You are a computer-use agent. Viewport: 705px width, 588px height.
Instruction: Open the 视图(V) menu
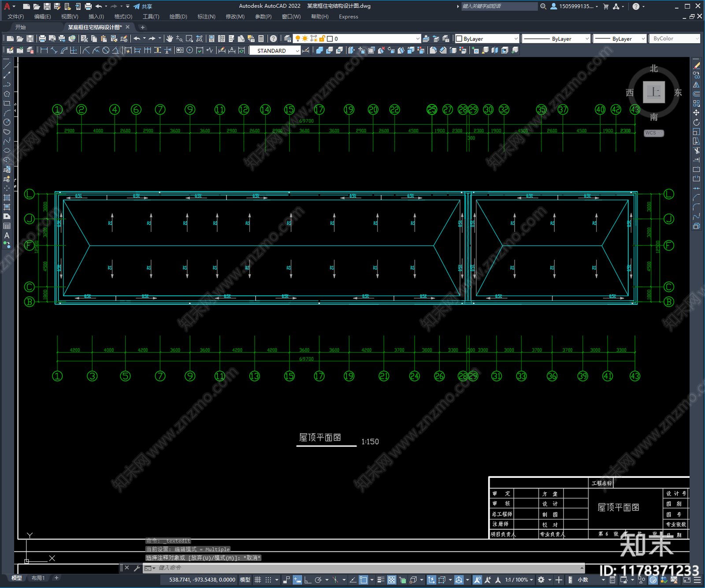pos(70,17)
